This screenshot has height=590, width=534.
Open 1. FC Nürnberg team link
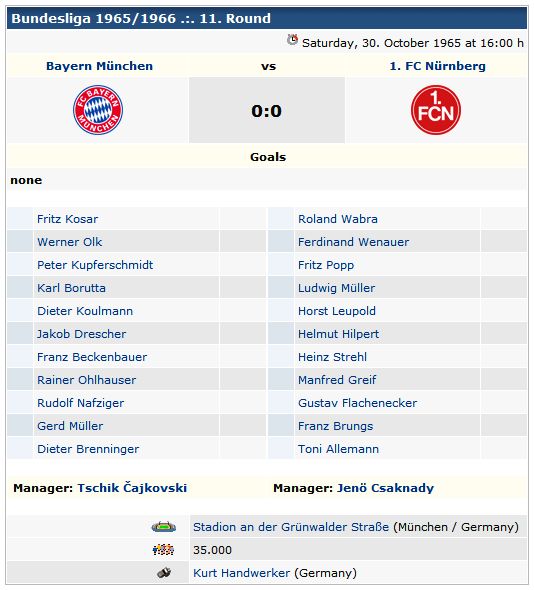pyautogui.click(x=437, y=66)
